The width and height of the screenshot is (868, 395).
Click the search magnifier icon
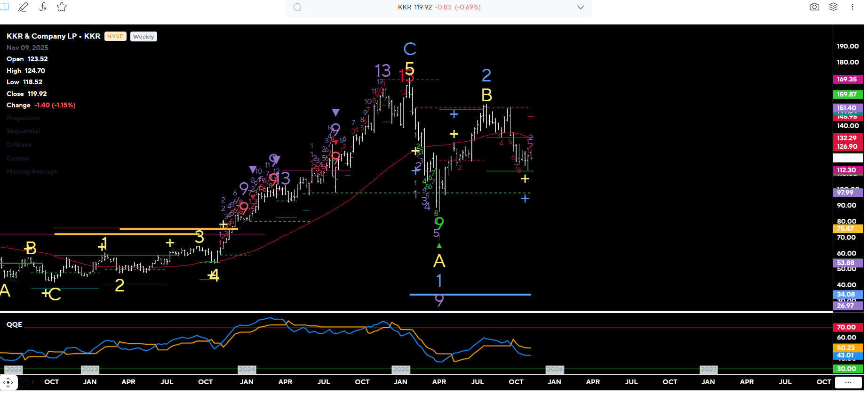[297, 8]
